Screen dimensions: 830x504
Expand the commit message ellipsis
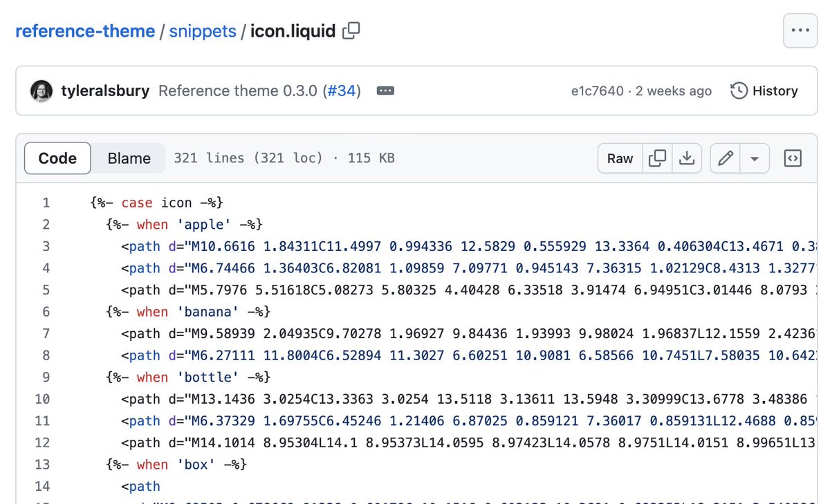coord(385,91)
